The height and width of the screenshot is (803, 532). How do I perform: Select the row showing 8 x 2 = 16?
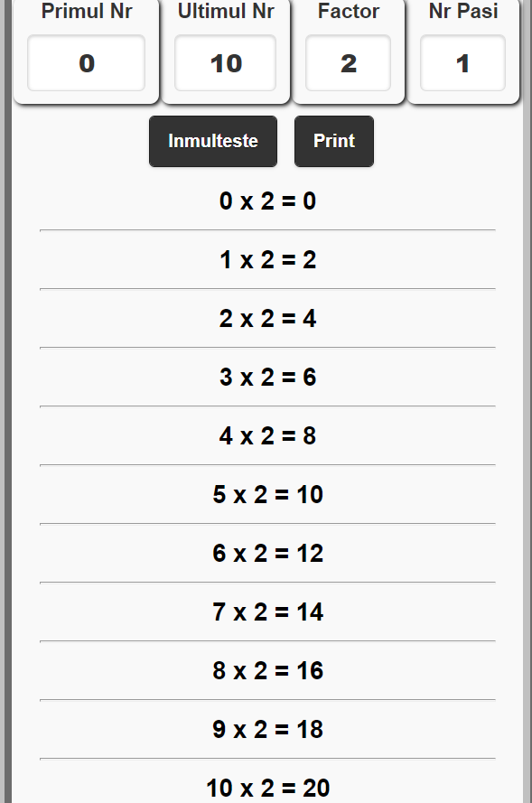pyautogui.click(x=266, y=670)
